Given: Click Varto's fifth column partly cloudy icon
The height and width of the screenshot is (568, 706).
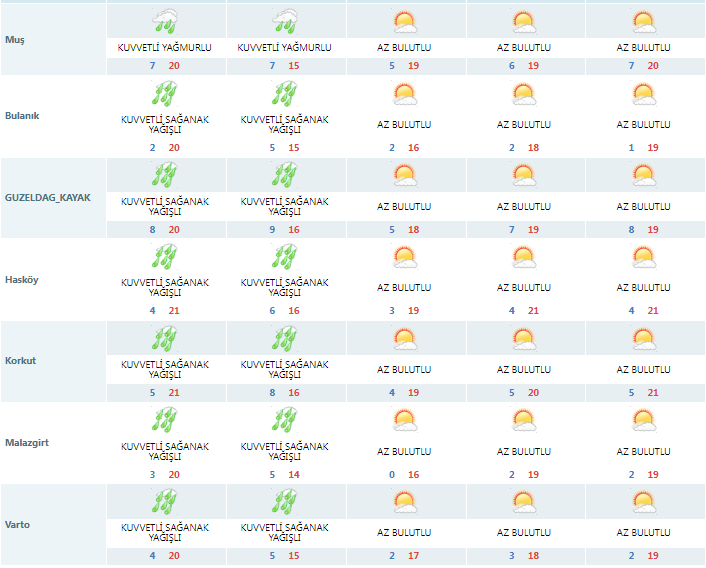Looking at the screenshot, I should (643, 501).
